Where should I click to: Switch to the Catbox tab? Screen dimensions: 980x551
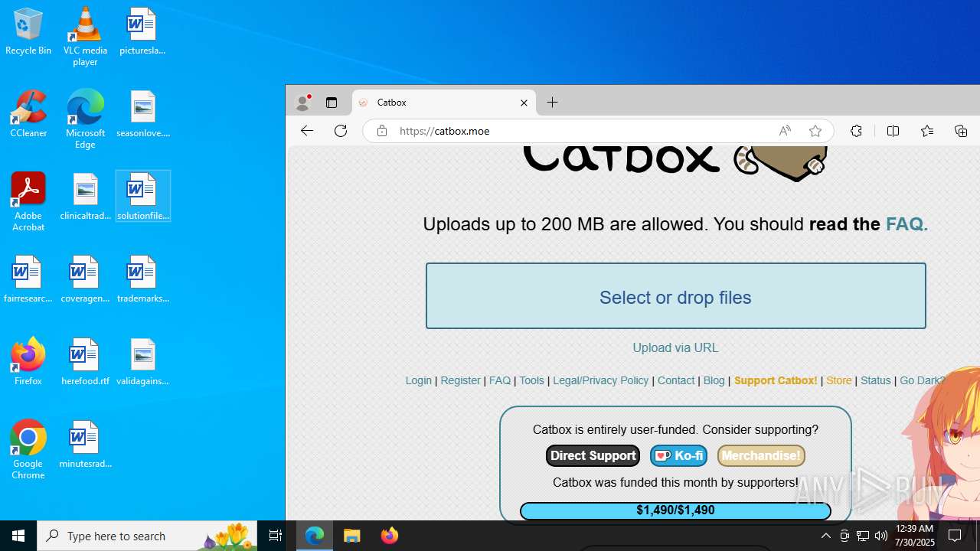pyautogui.click(x=443, y=103)
